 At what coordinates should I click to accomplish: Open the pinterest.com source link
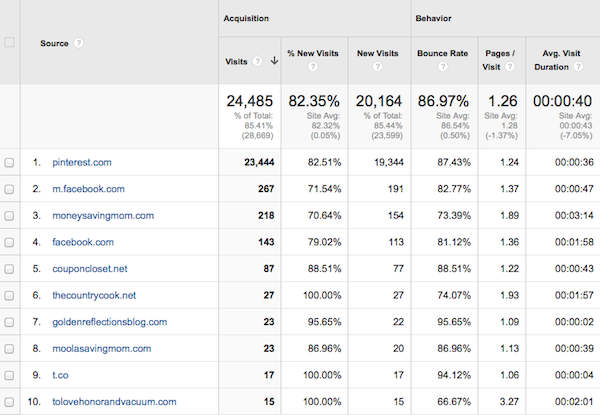[x=82, y=162]
